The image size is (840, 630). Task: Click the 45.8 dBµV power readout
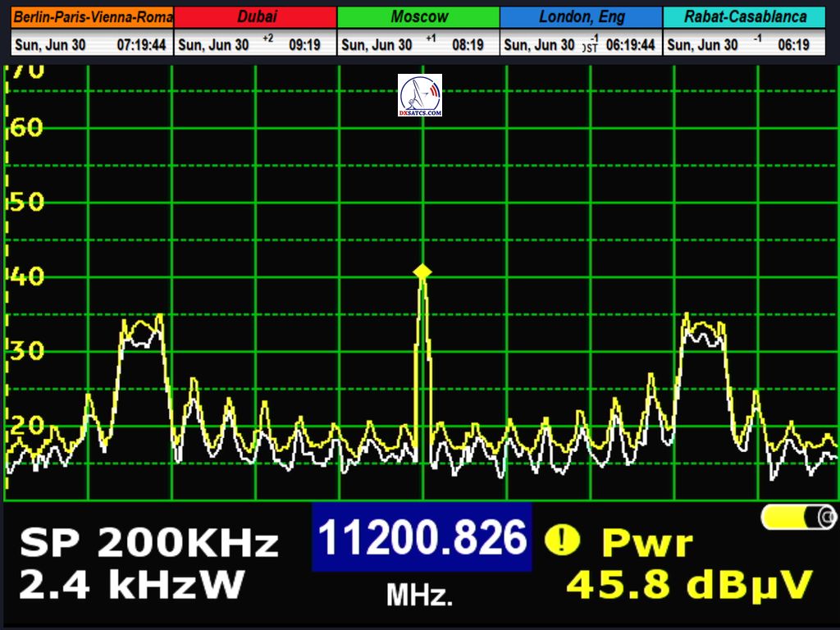point(689,584)
